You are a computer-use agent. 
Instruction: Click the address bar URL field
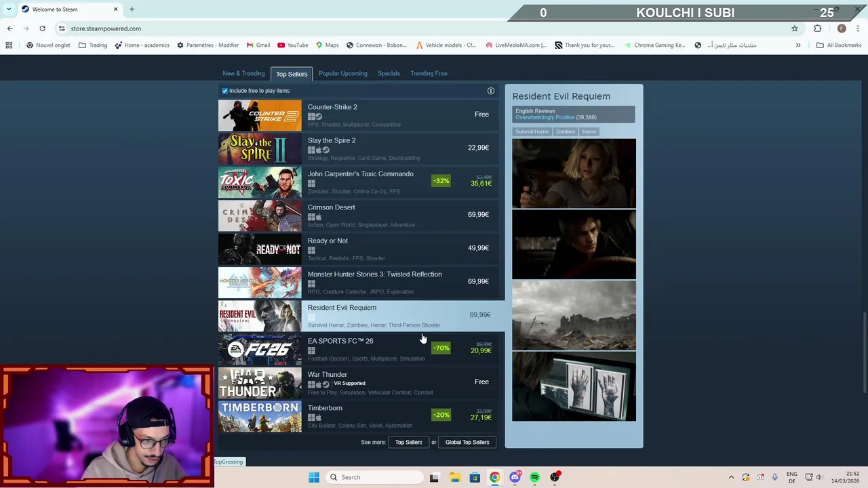click(420, 28)
